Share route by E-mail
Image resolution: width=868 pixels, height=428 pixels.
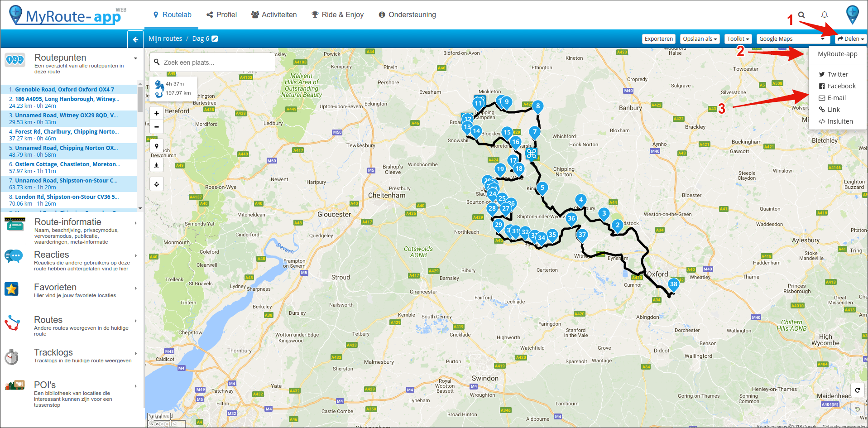[837, 98]
